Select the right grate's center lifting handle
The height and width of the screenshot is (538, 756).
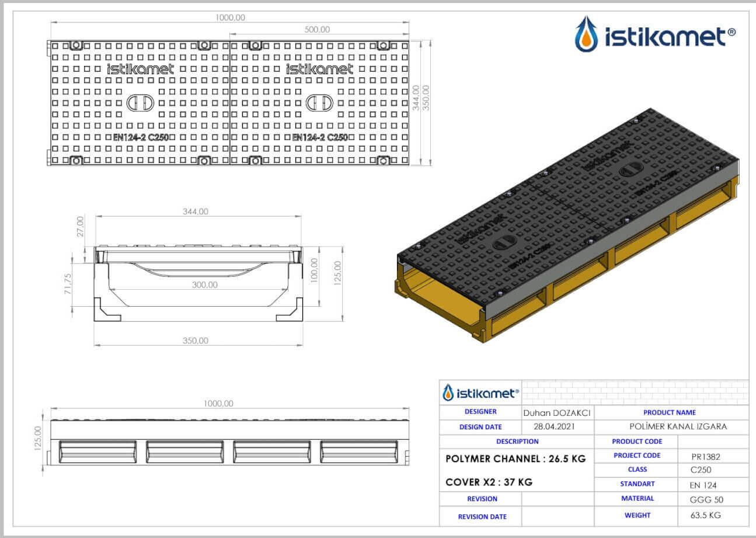click(319, 103)
